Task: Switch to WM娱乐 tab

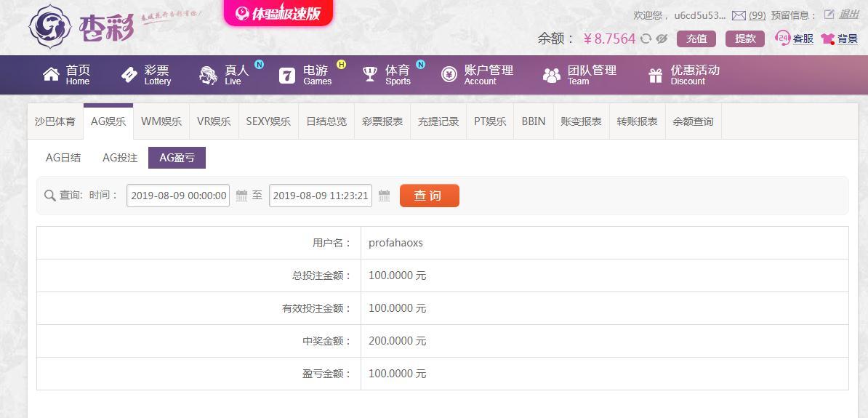Action: point(161,121)
